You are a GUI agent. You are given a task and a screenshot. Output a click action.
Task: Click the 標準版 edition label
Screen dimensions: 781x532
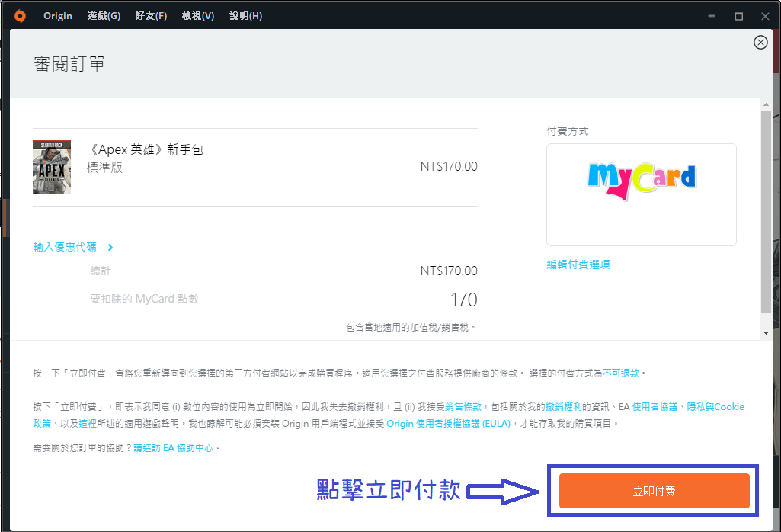[104, 168]
